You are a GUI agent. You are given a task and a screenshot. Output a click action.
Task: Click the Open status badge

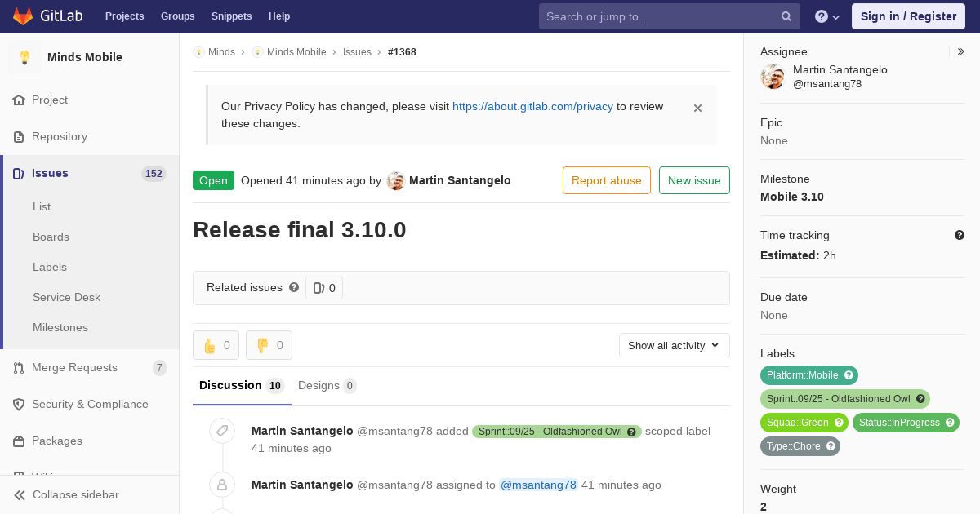coord(213,180)
